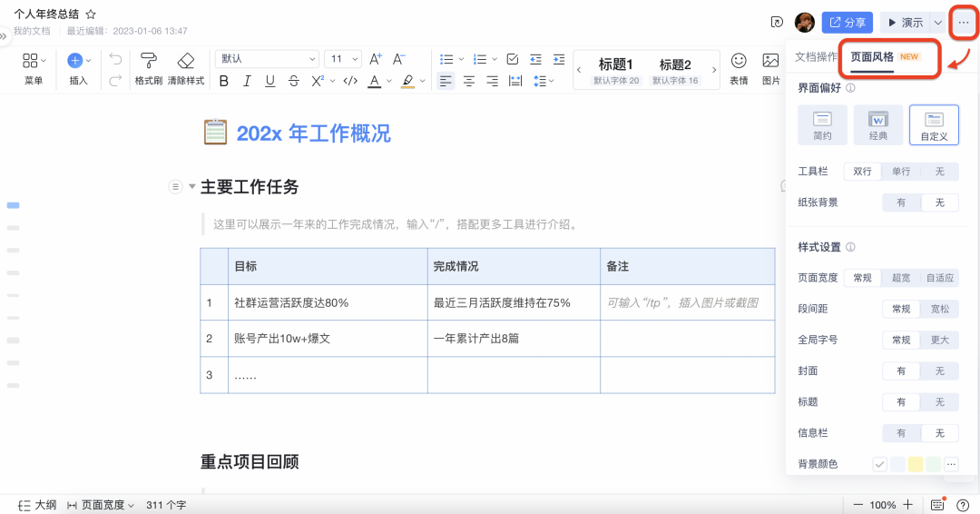Image resolution: width=980 pixels, height=514 pixels.
Task: Insert a to-do checkbox list
Action: pyautogui.click(x=513, y=59)
